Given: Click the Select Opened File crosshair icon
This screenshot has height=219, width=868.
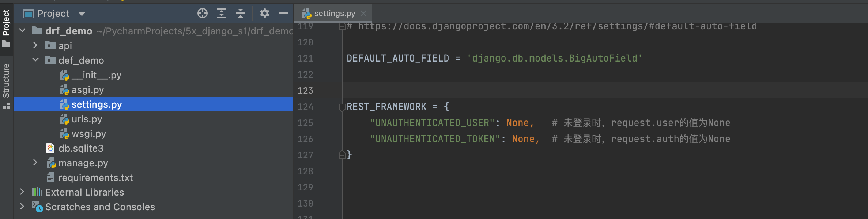Looking at the screenshot, I should (202, 13).
